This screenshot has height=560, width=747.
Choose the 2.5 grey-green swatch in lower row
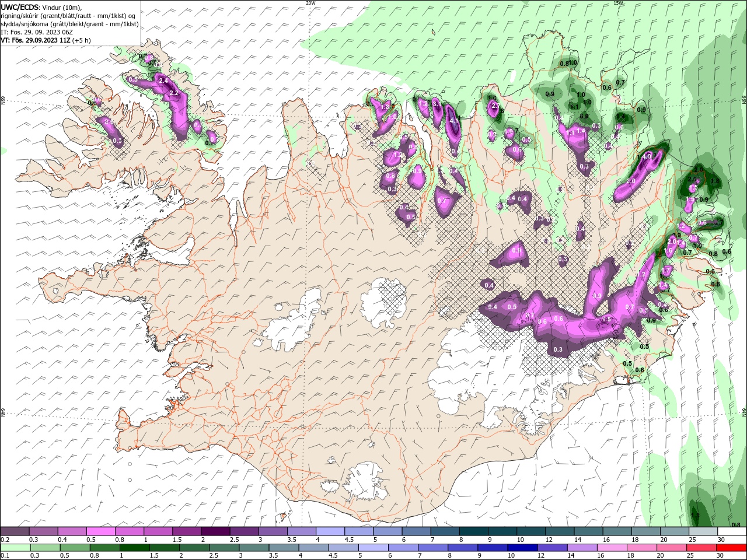pyautogui.click(x=224, y=548)
